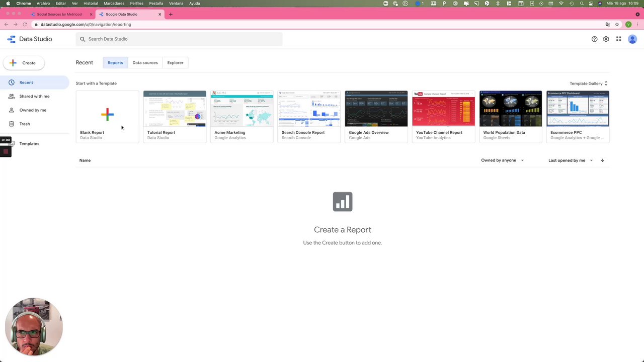Screen dimensions: 644x362
Task: Open the Help question mark icon
Action: [594, 39]
